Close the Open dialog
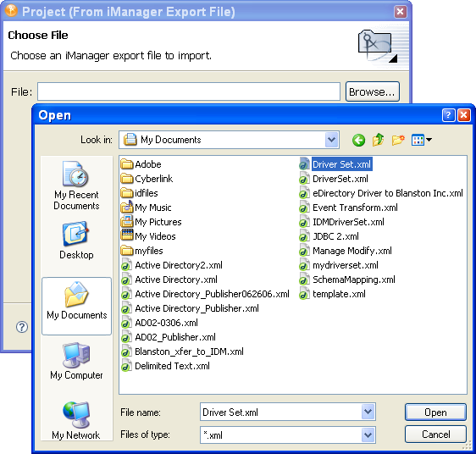 tap(464, 115)
